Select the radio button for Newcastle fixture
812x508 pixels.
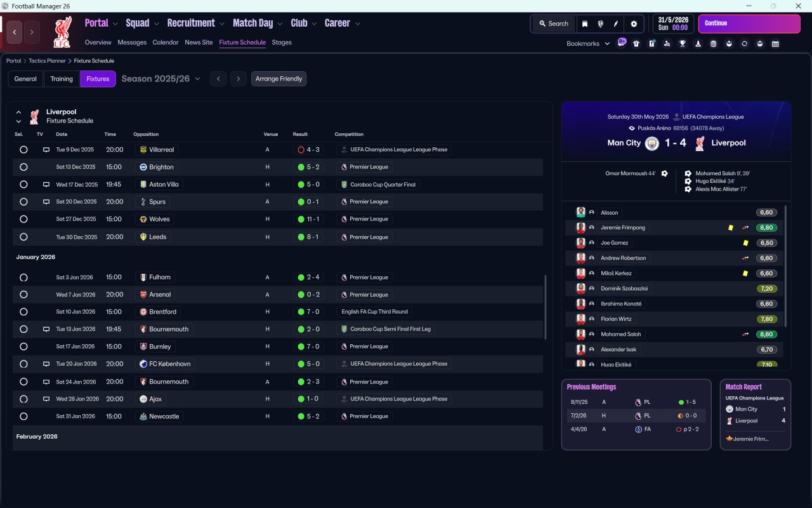pos(23,417)
